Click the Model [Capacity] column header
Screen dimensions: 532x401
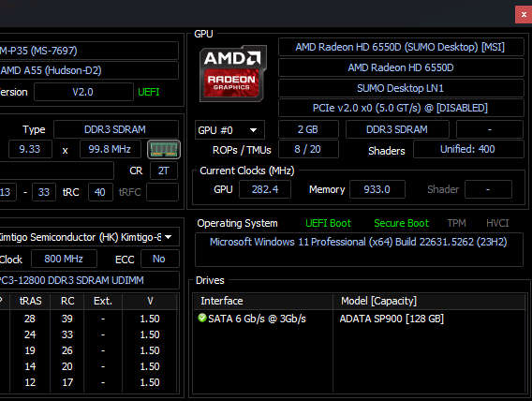[430, 301]
